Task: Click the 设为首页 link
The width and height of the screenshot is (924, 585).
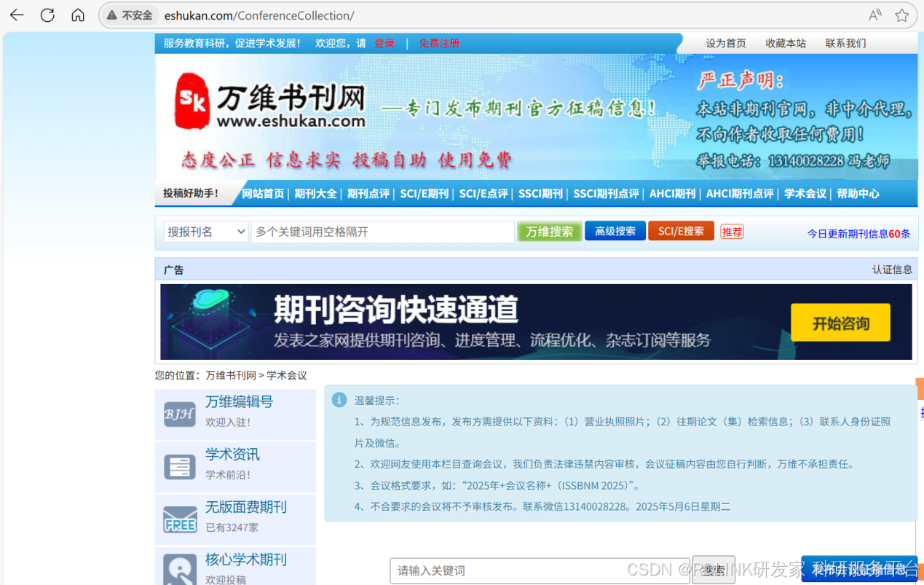Action: click(726, 44)
